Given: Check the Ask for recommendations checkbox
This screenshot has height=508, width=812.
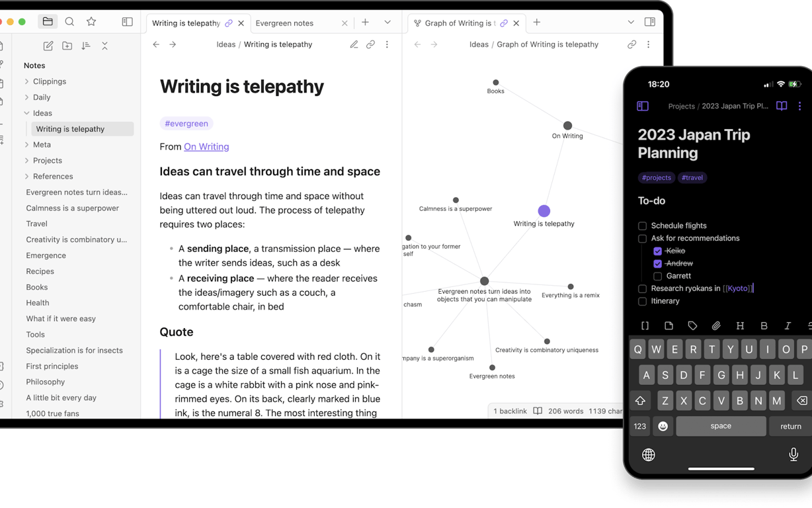Looking at the screenshot, I should 642,238.
